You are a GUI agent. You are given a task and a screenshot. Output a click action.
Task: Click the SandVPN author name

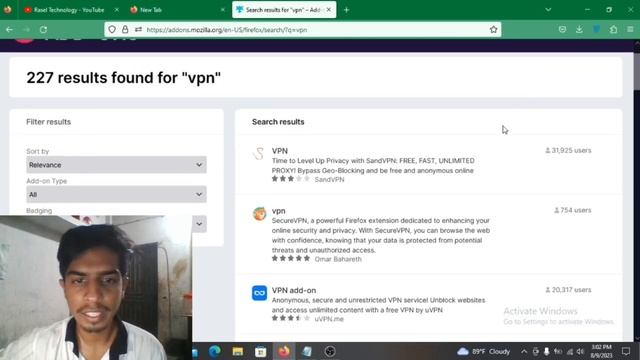(x=329, y=180)
